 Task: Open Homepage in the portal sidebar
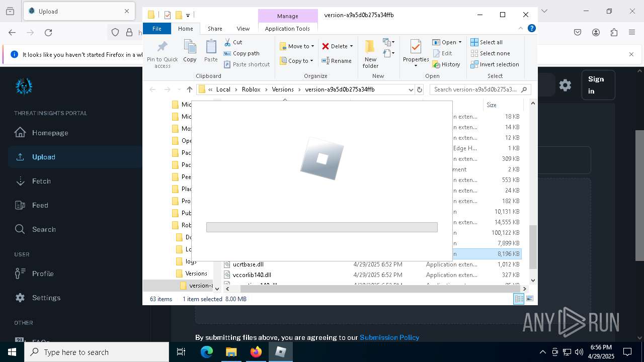(x=75, y=133)
